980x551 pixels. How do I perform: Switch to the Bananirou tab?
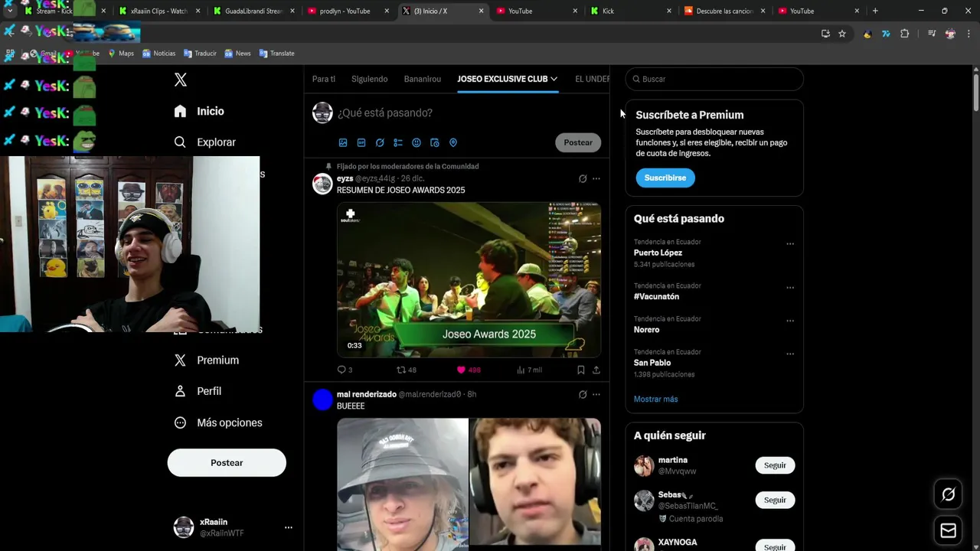[x=423, y=79]
